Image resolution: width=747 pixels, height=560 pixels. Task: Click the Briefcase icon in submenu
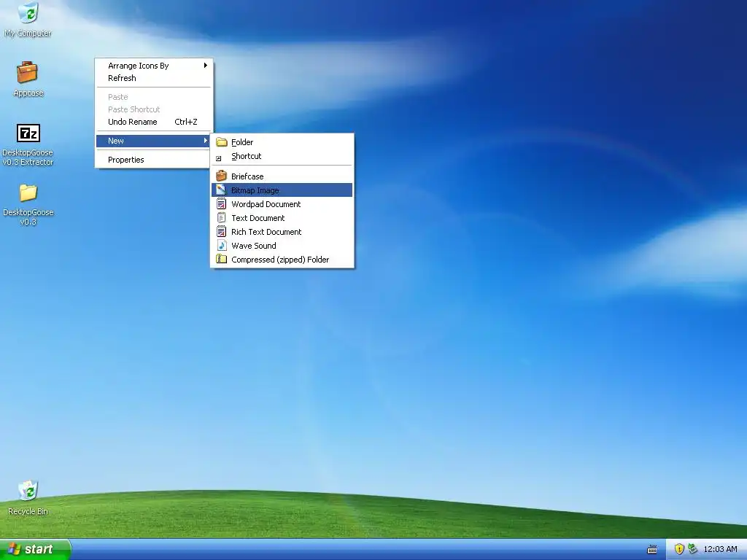(x=222, y=176)
